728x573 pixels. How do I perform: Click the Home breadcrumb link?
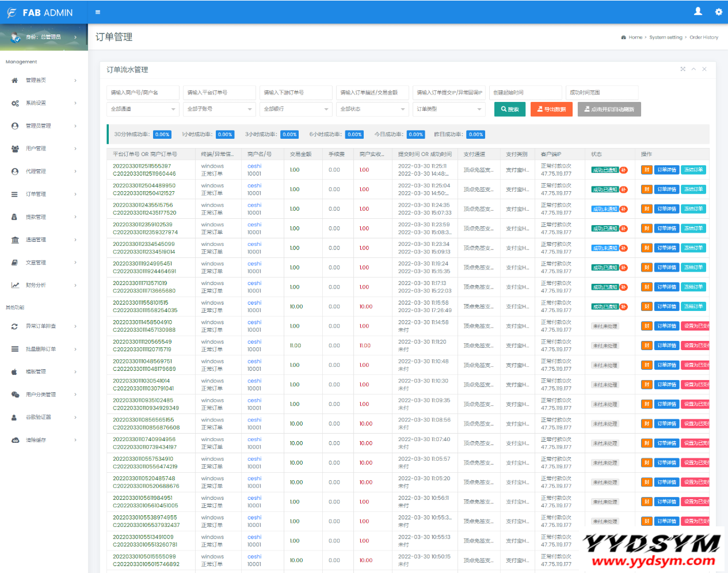tap(635, 37)
